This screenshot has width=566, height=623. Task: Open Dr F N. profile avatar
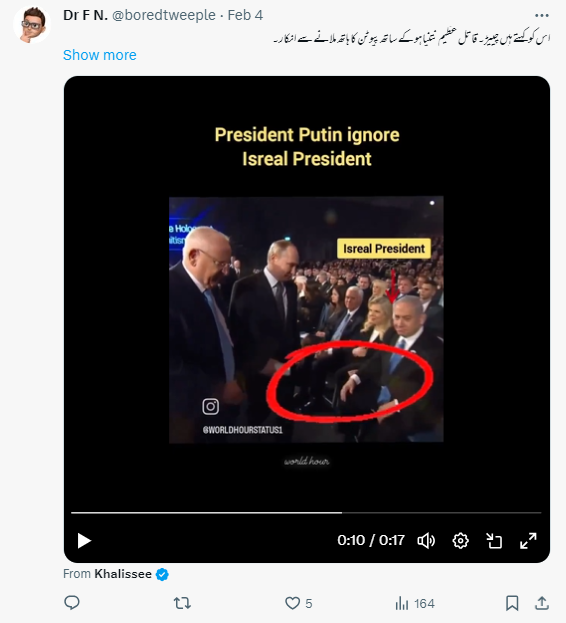pyautogui.click(x=32, y=25)
